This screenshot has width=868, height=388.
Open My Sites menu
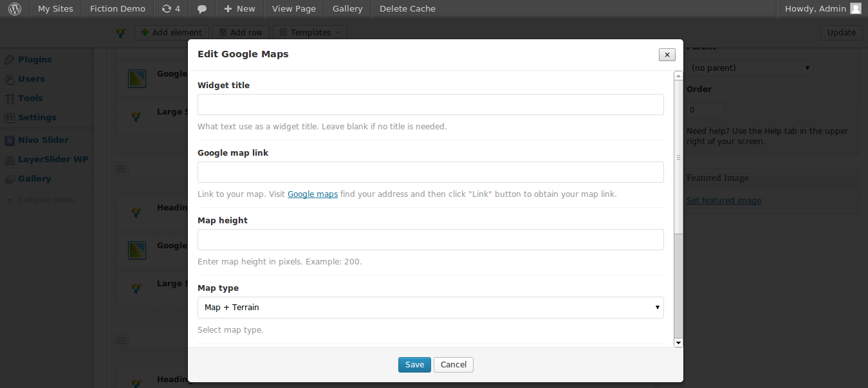55,9
